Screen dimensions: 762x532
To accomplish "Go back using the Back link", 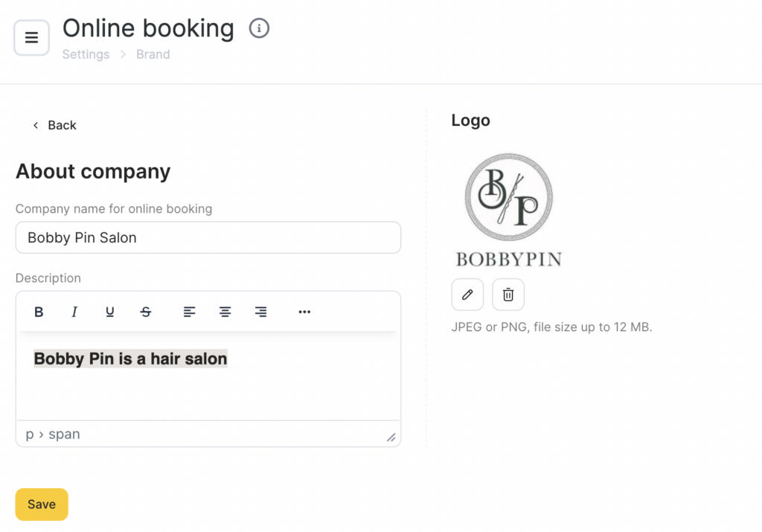I will (x=54, y=125).
